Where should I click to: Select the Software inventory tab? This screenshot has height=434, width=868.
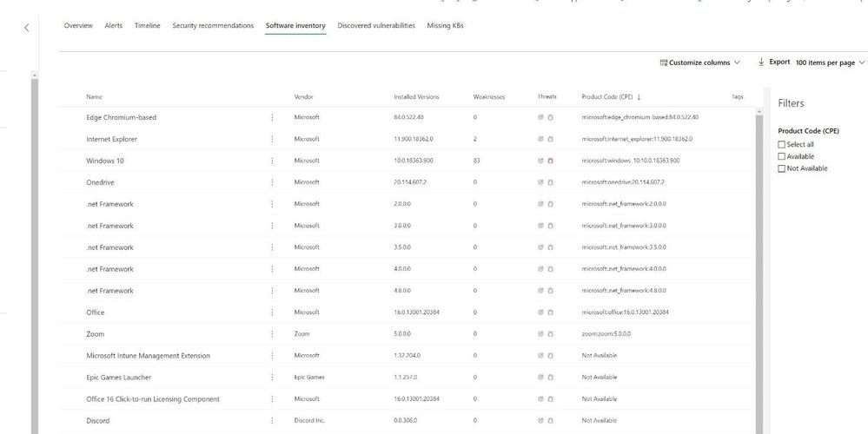click(x=295, y=25)
